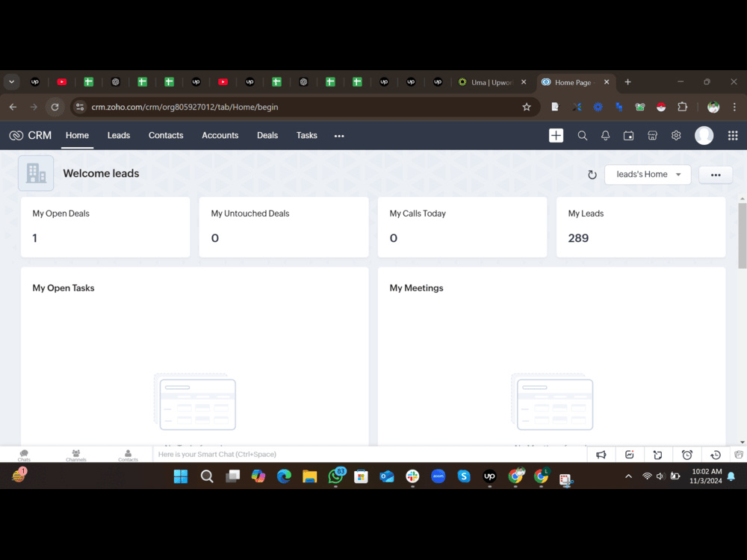Image resolution: width=747 pixels, height=560 pixels.
Task: View notifications via the bell icon
Action: tap(605, 135)
